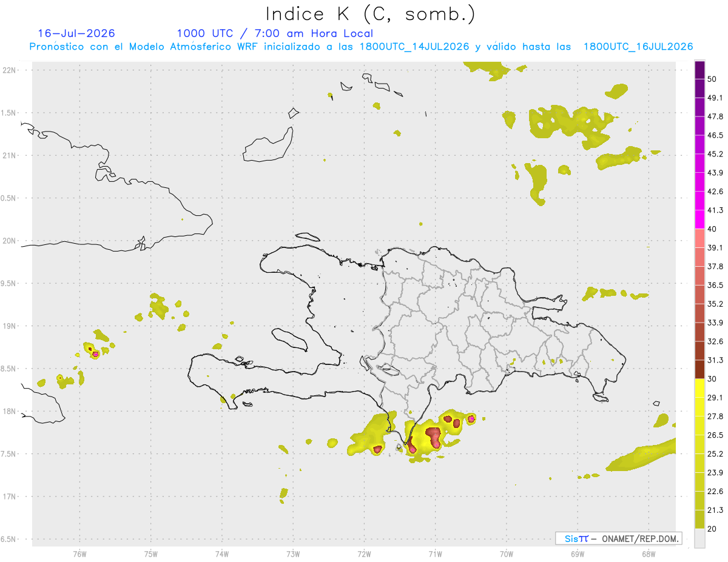Click the "31.3" color scale value

click(x=715, y=360)
